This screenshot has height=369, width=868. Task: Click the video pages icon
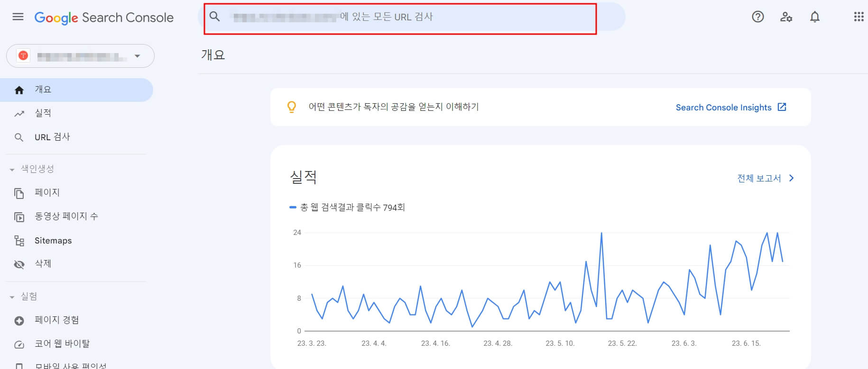[19, 217]
